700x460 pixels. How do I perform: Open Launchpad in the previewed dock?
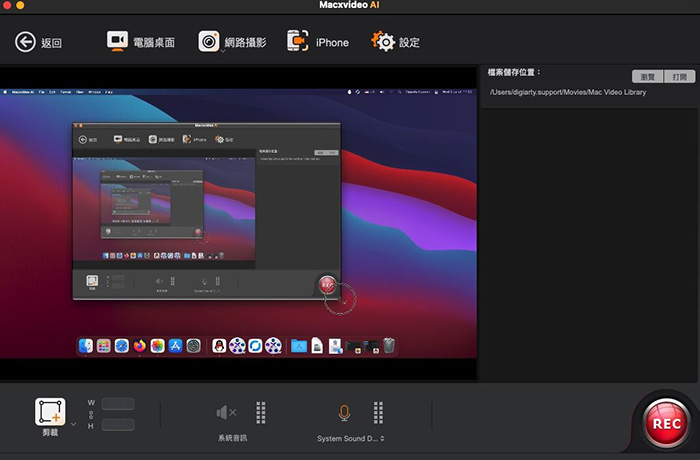tap(104, 346)
